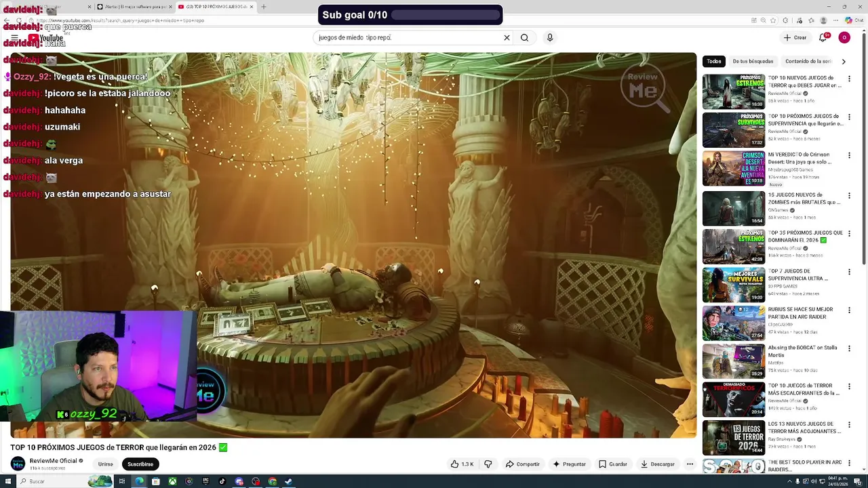Open LOS 13 NUEVOS JUEGOS DE TERROR thumbnail
The image size is (868, 488).
(x=734, y=438)
